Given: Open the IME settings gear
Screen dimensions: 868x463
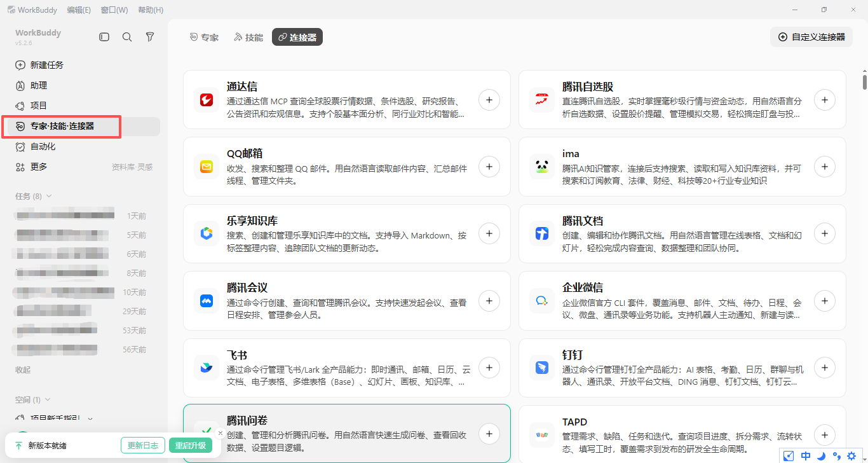Looking at the screenshot, I should click(x=852, y=455).
